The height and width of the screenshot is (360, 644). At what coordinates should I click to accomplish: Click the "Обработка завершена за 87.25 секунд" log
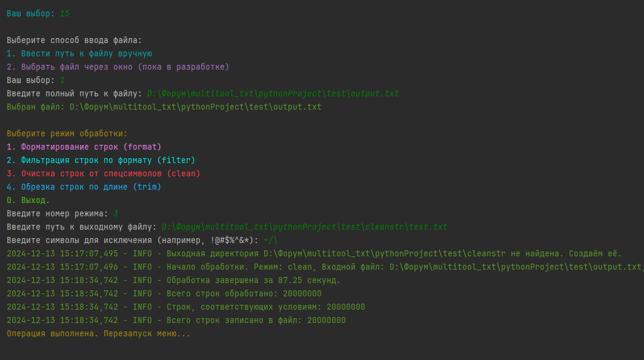(174, 280)
